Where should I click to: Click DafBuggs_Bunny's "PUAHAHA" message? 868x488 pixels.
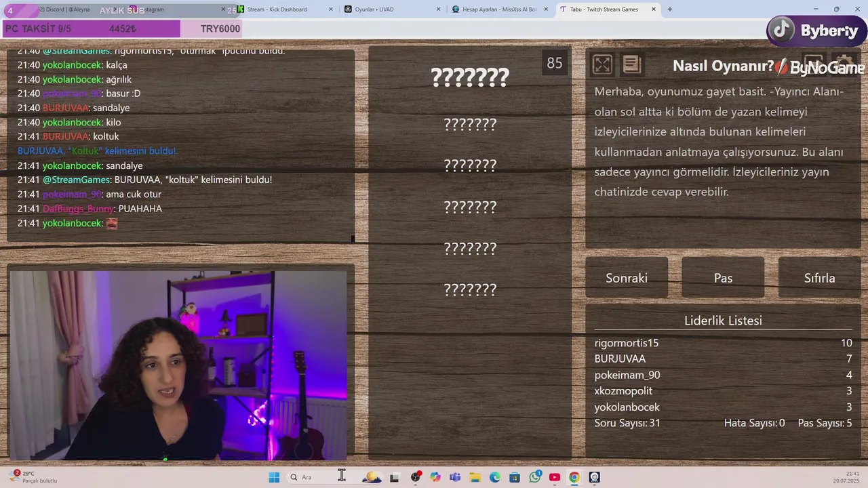[90, 209]
